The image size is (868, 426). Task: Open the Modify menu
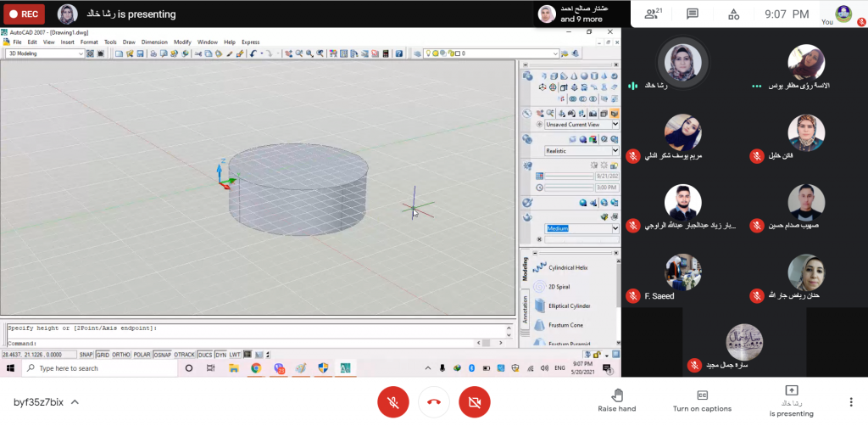[x=182, y=42]
